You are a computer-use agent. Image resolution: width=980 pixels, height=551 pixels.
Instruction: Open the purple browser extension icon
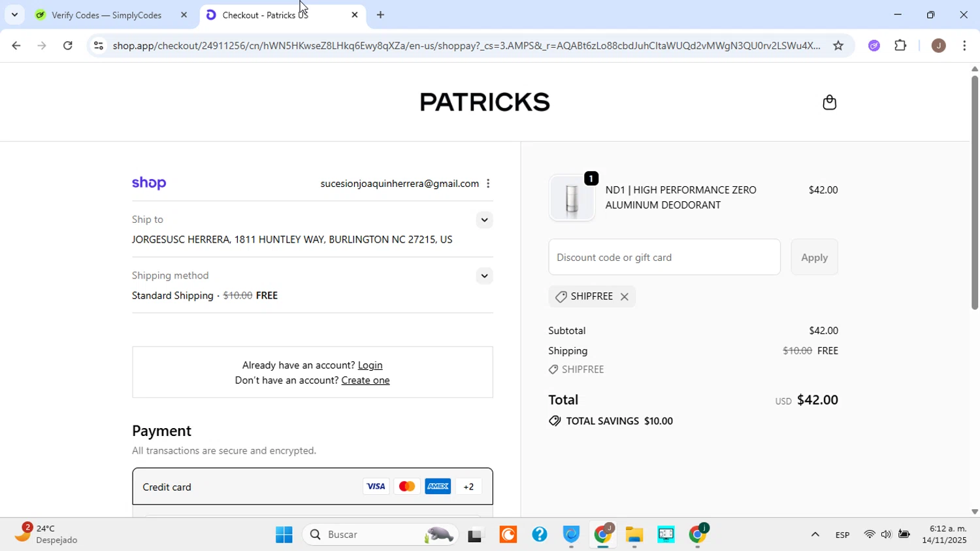pyautogui.click(x=874, y=46)
